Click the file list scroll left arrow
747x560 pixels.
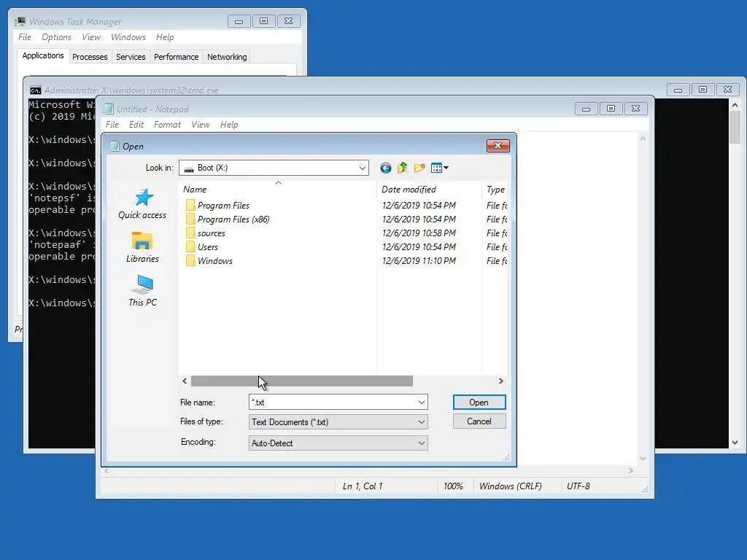(185, 381)
